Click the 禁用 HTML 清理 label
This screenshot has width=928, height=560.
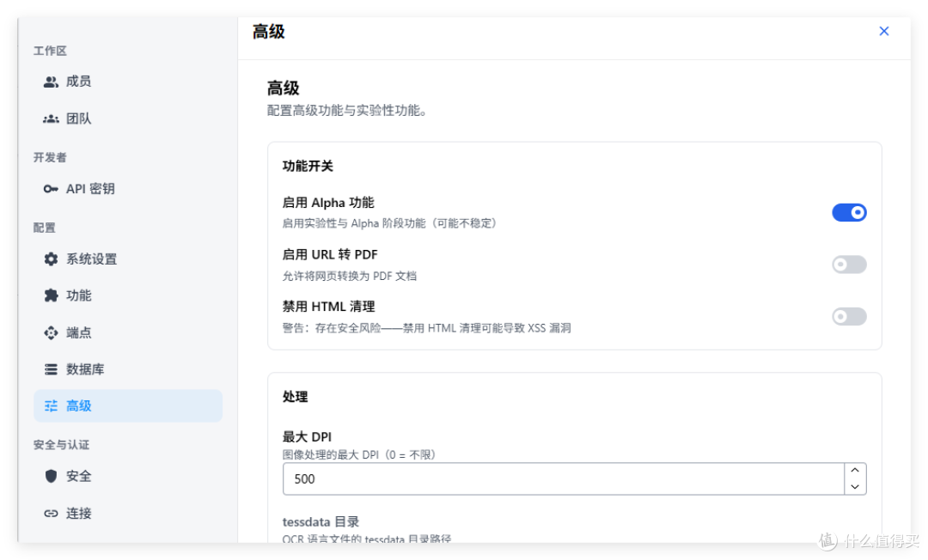pyautogui.click(x=328, y=307)
